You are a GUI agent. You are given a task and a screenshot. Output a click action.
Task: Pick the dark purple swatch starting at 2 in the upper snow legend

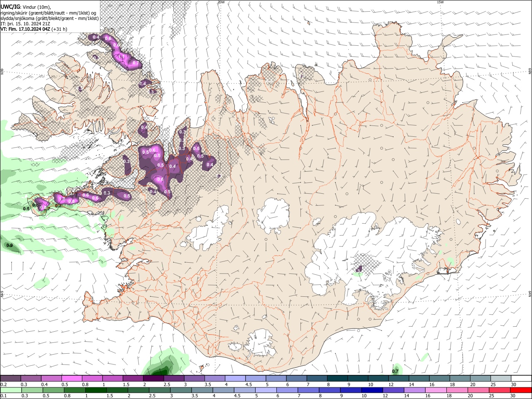pyautogui.click(x=153, y=379)
